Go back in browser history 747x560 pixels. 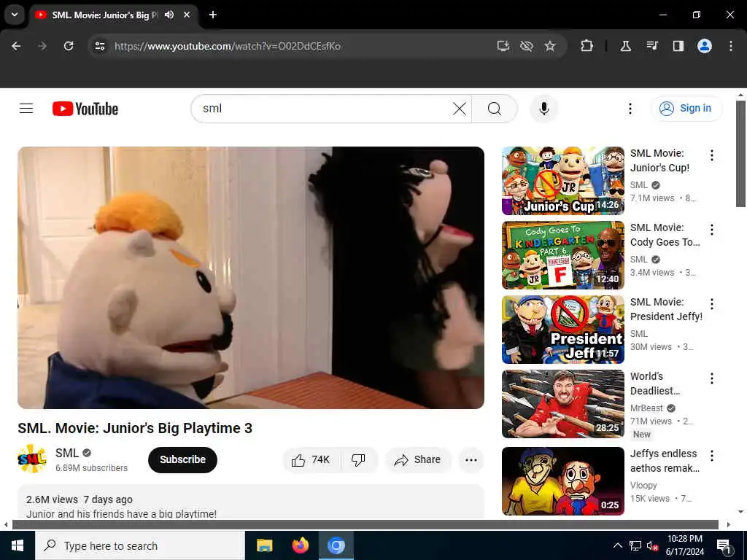[16, 46]
